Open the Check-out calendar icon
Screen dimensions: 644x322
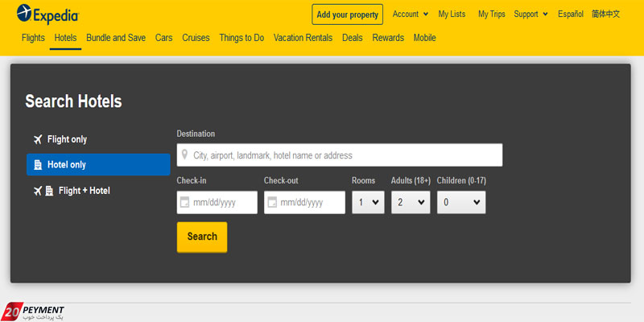pyautogui.click(x=272, y=202)
